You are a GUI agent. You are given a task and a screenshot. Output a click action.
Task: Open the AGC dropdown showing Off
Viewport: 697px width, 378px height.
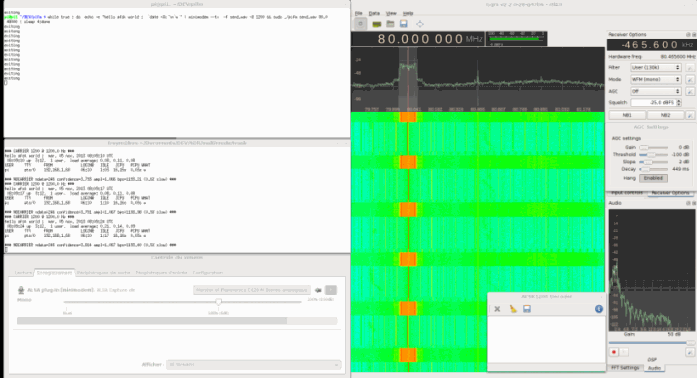click(656, 91)
